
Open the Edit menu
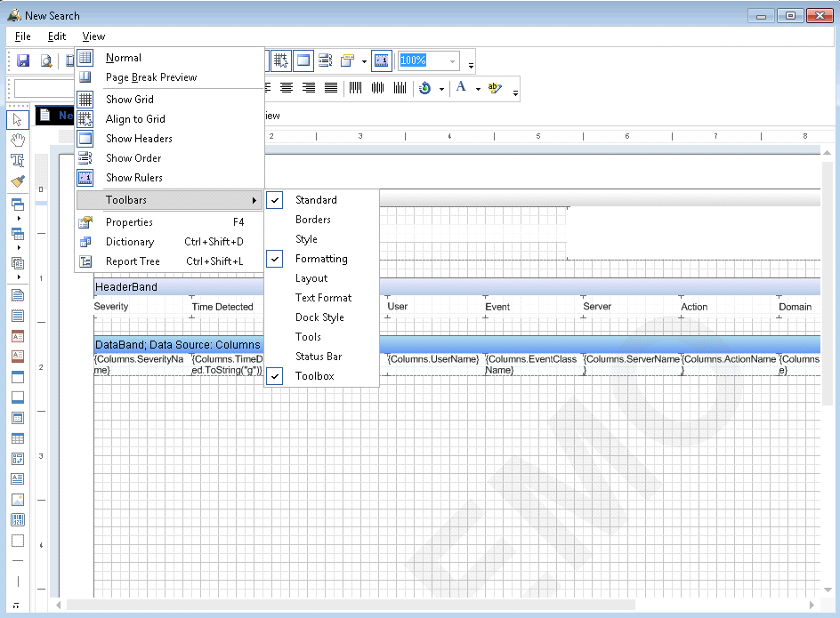[56, 36]
